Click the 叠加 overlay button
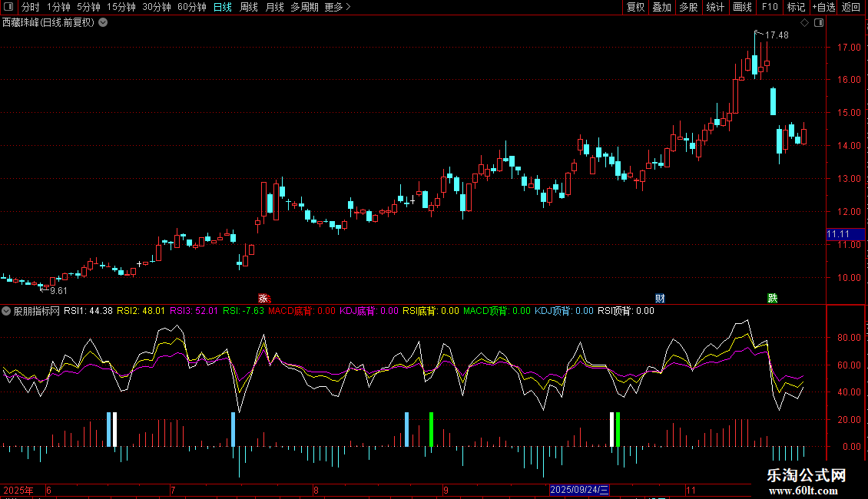 (x=662, y=7)
